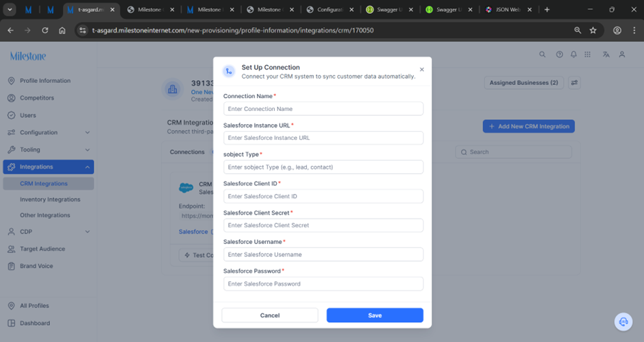Image resolution: width=644 pixels, height=342 pixels.
Task: Open the apps grid icon
Action: click(x=588, y=54)
